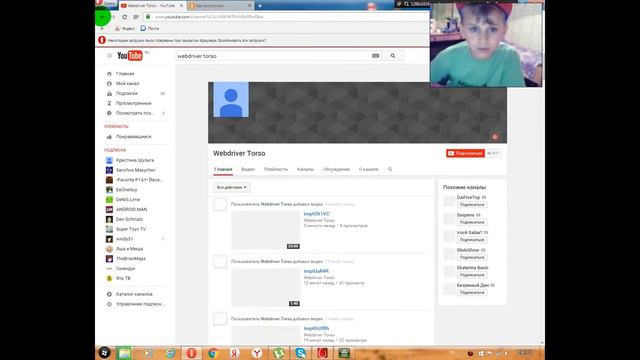Screen dimensions: 640x360
Task: Open ANDROID MAN subscription
Action: click(x=131, y=209)
